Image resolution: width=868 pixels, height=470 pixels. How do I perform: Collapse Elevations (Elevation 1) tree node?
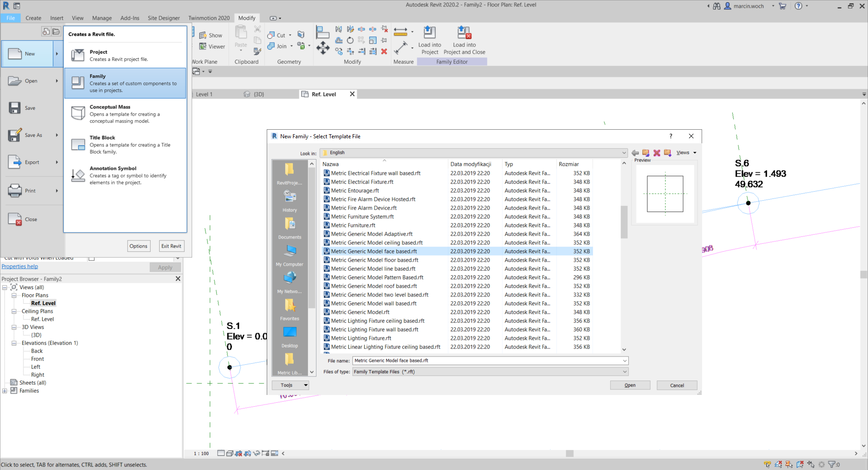(14, 343)
